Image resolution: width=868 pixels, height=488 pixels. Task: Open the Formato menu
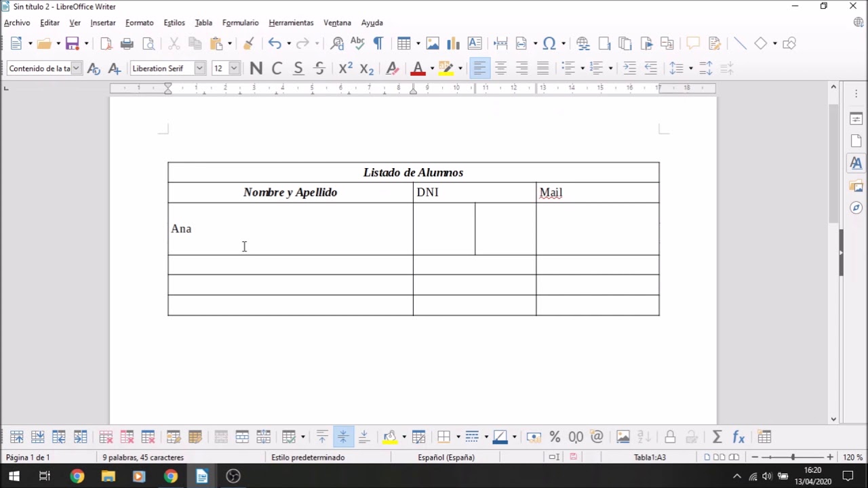click(x=140, y=22)
